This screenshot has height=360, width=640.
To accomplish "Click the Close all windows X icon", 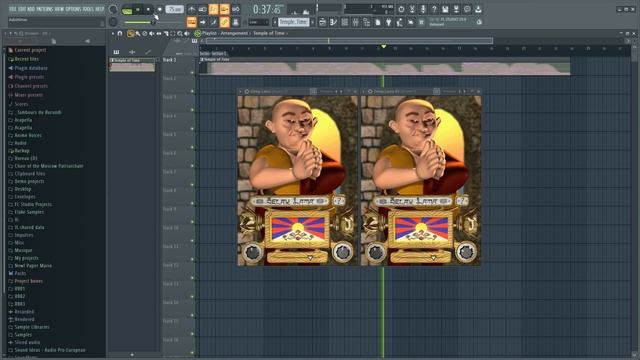I will pyautogui.click(x=411, y=22).
